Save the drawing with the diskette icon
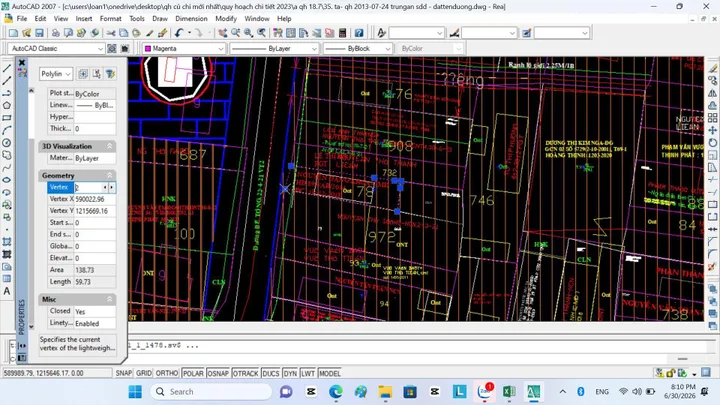The image size is (720, 405). tap(39, 33)
